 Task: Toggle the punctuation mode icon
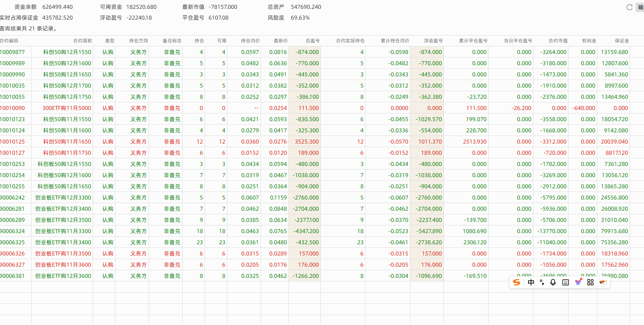tap(542, 282)
